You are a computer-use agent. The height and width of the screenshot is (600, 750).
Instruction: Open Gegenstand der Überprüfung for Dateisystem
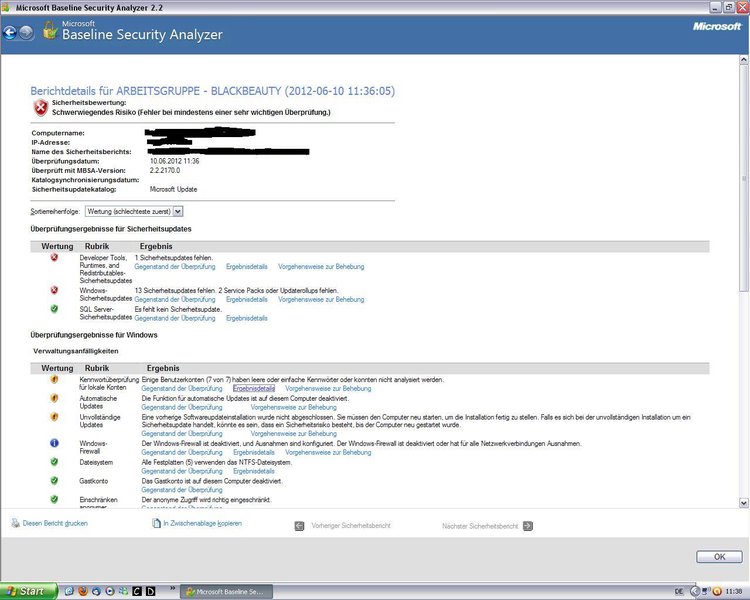182,471
